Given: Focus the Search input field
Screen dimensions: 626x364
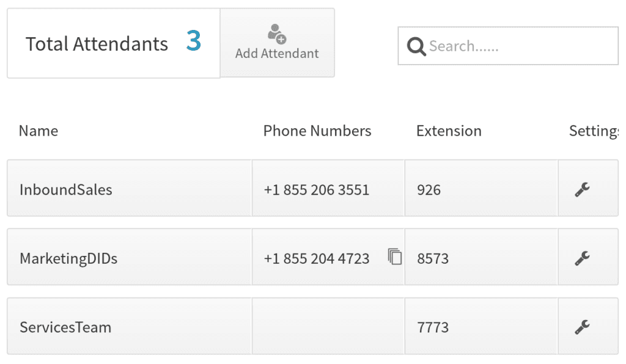Looking at the screenshot, I should (520, 46).
